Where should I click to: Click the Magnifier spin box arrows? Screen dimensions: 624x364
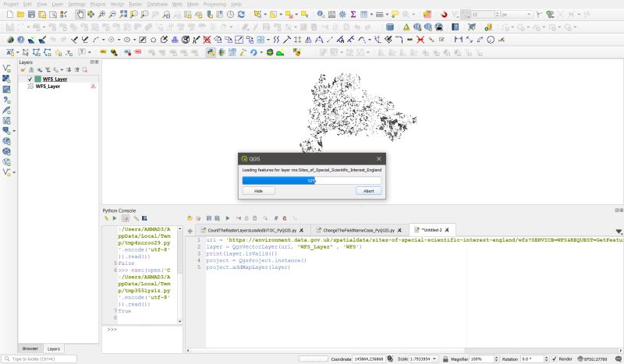point(496,359)
